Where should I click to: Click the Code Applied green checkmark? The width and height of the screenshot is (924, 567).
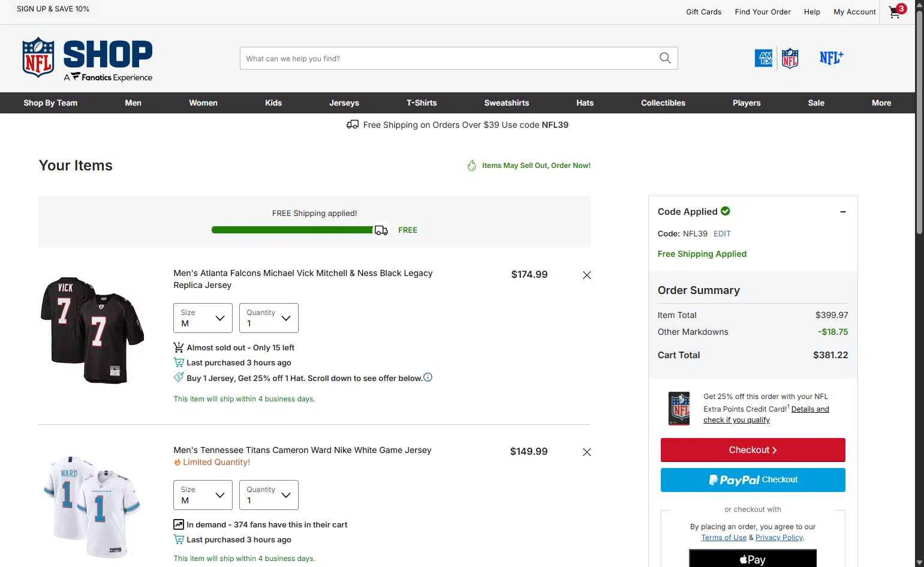(726, 211)
